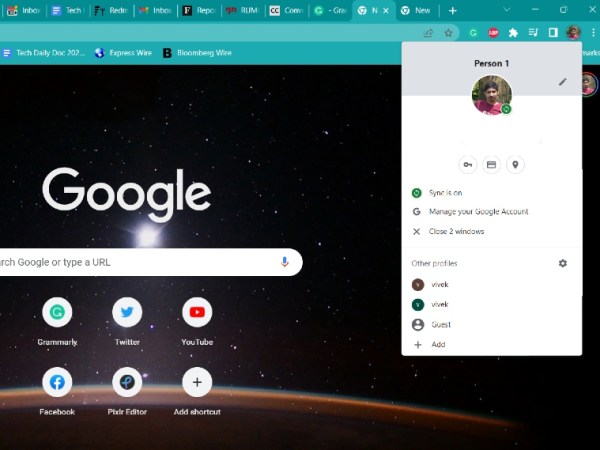The height and width of the screenshot is (450, 600).
Task: Open a Guest profile window
Action: (x=492, y=325)
